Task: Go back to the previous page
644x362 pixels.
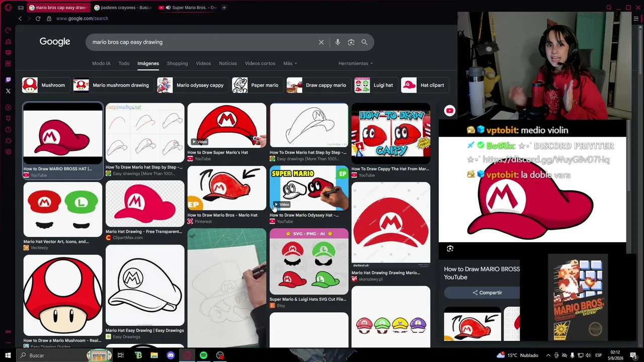Action: (x=20, y=19)
